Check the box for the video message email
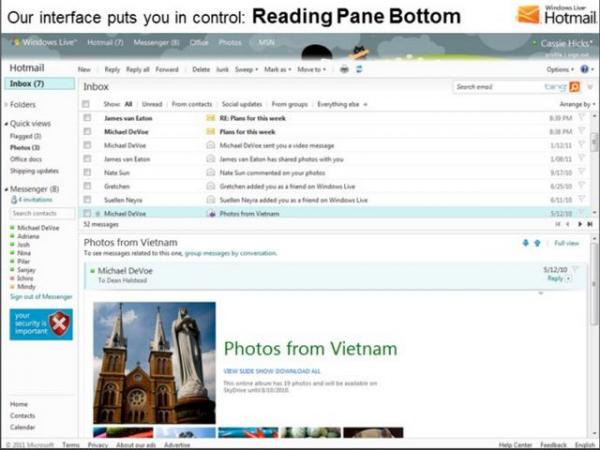This screenshot has height=450, width=600. (87, 145)
